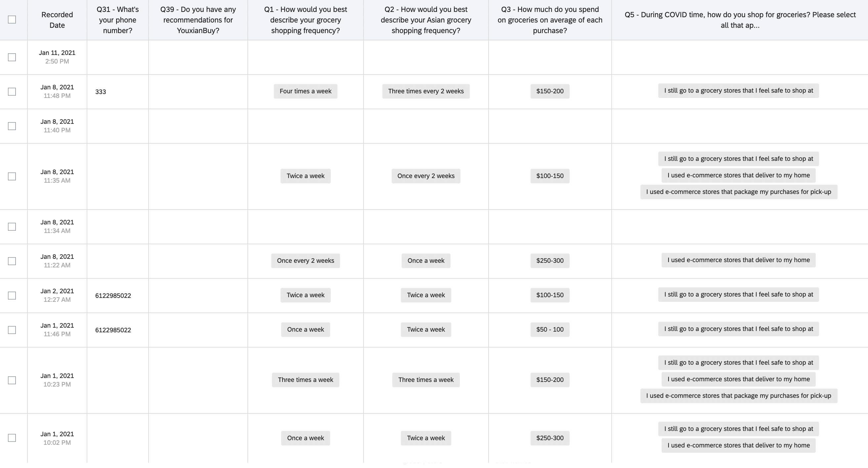This screenshot has height=468, width=868.
Task: Click the Q39 recommendations column header
Action: 198,20
